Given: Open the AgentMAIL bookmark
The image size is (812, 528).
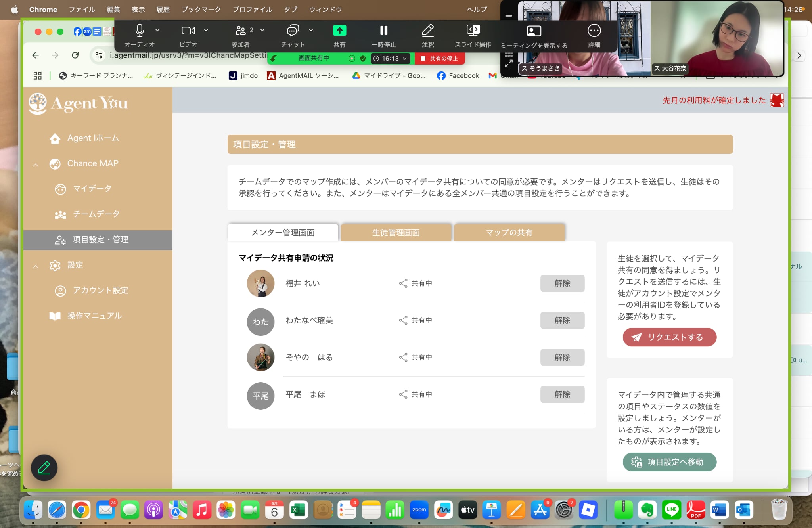Looking at the screenshot, I should pyautogui.click(x=303, y=76).
